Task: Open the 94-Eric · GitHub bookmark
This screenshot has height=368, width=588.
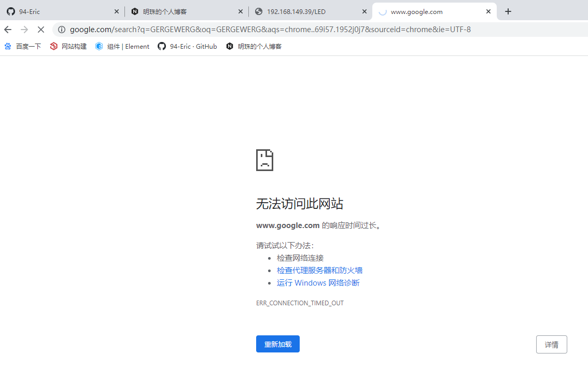Action: pos(188,46)
